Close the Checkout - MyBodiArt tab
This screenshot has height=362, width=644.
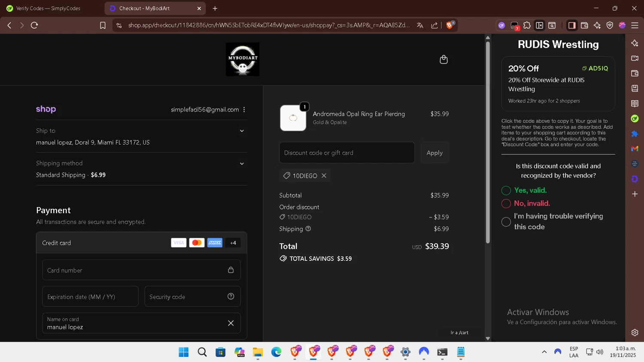199,8
